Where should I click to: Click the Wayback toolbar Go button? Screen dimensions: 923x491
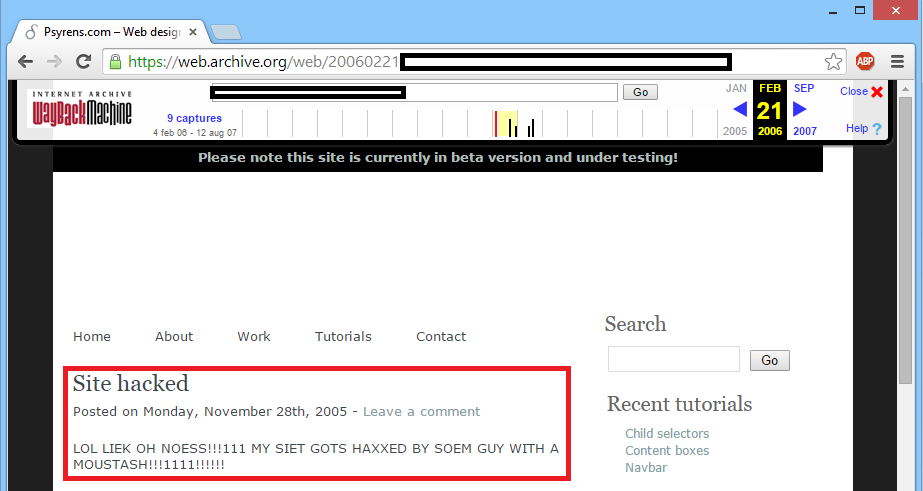pos(640,92)
